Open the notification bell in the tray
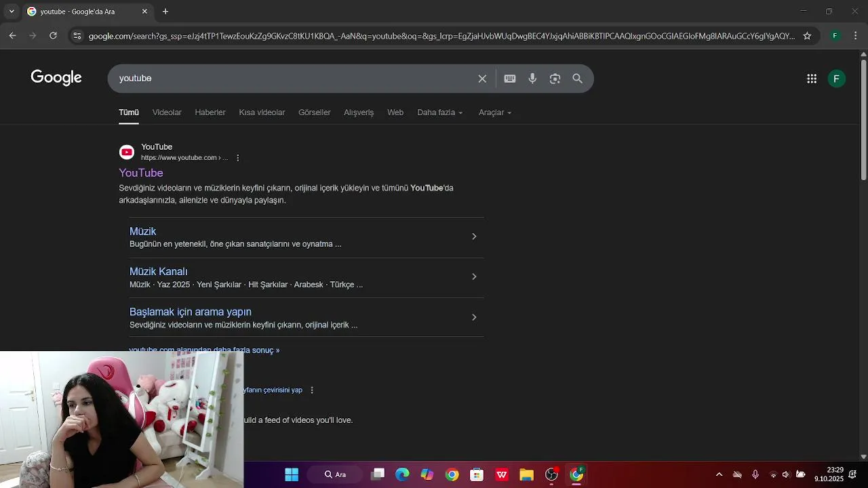 tap(852, 474)
